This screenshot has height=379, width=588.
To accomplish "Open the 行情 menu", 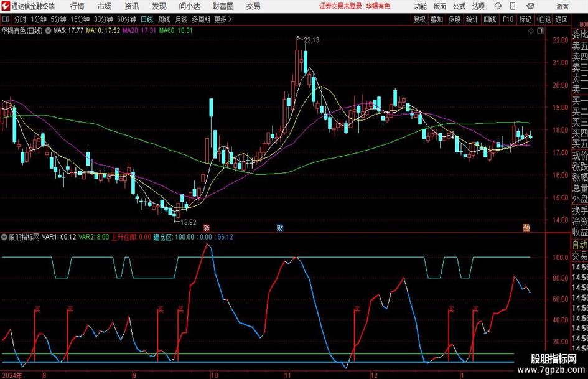I will (x=77, y=6).
